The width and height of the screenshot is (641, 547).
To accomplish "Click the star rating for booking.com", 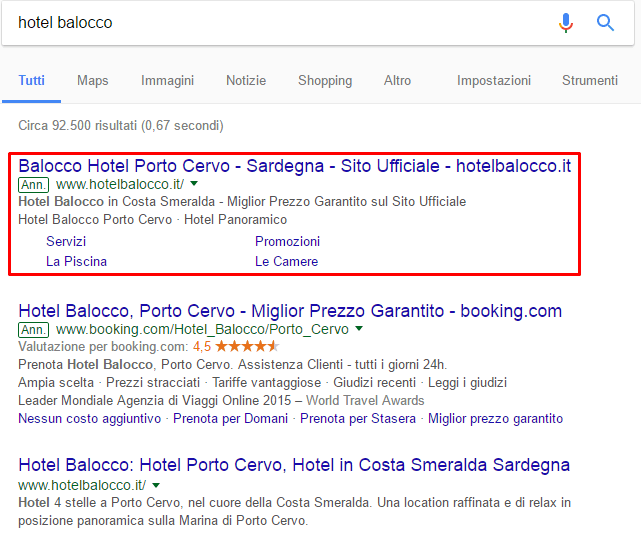I will [x=246, y=346].
